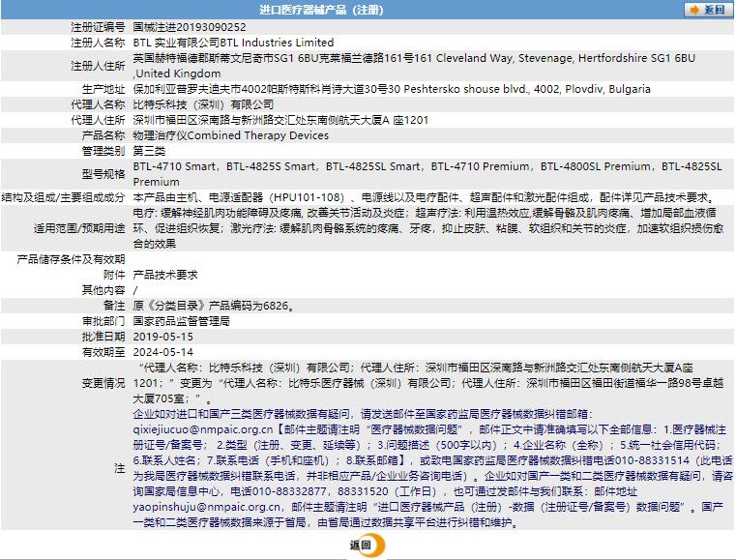Click the 注册人名称 label
The width and height of the screenshot is (736, 560).
point(98,43)
